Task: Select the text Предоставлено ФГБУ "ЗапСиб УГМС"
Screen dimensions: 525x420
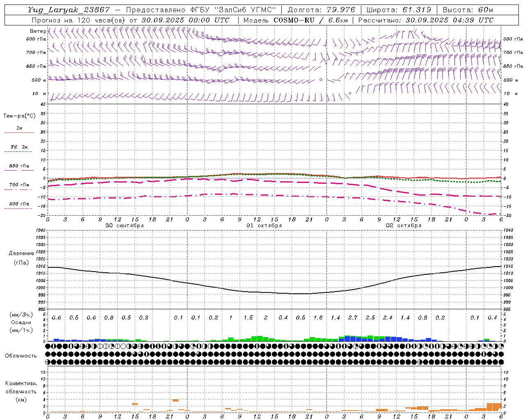Action: tap(201, 10)
